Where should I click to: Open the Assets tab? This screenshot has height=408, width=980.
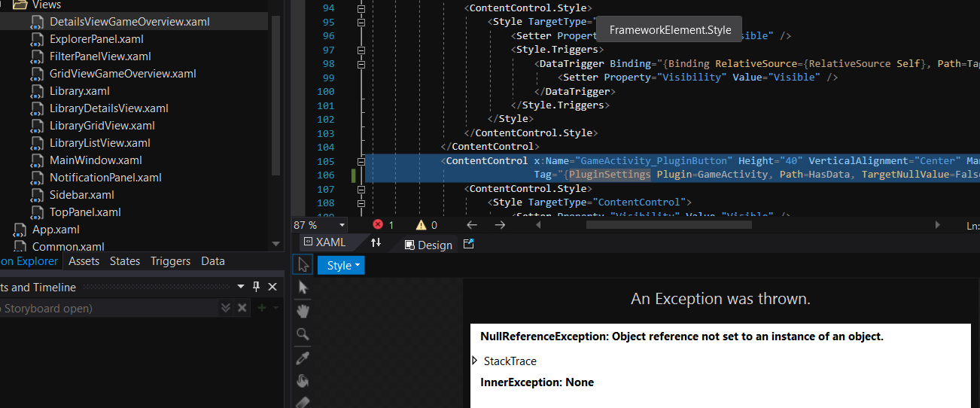pos(84,261)
